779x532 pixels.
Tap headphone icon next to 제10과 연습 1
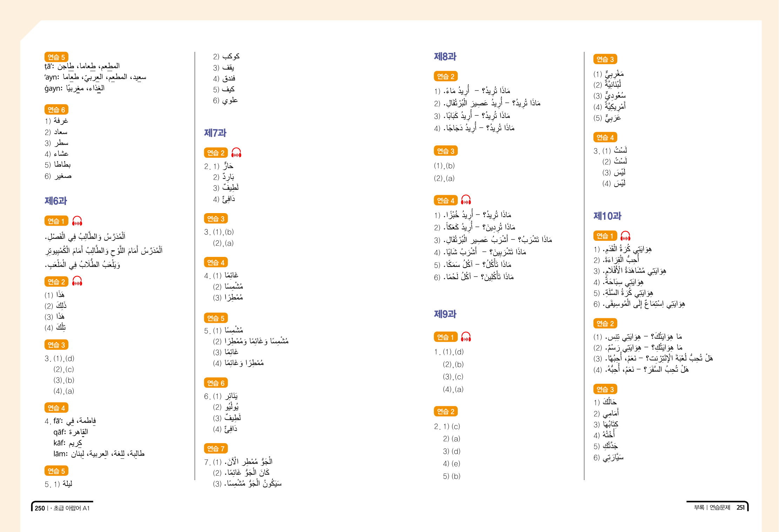tap(625, 236)
